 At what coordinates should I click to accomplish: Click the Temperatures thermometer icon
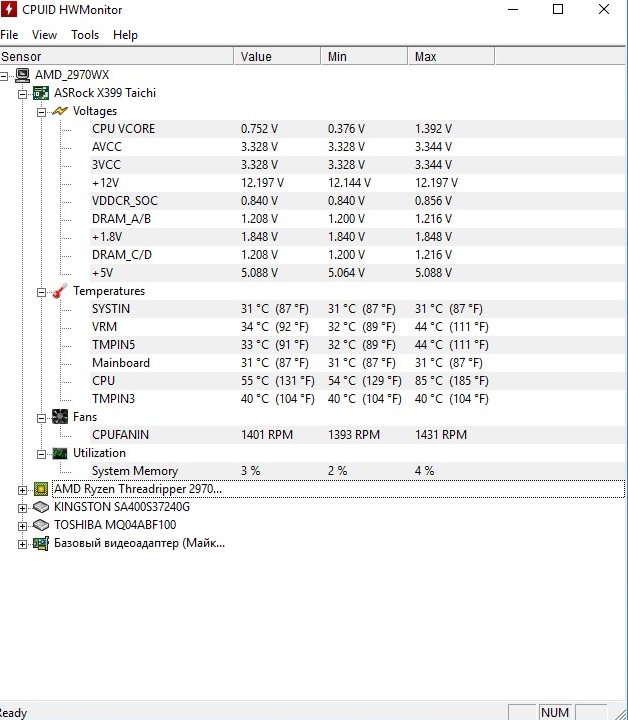[60, 291]
